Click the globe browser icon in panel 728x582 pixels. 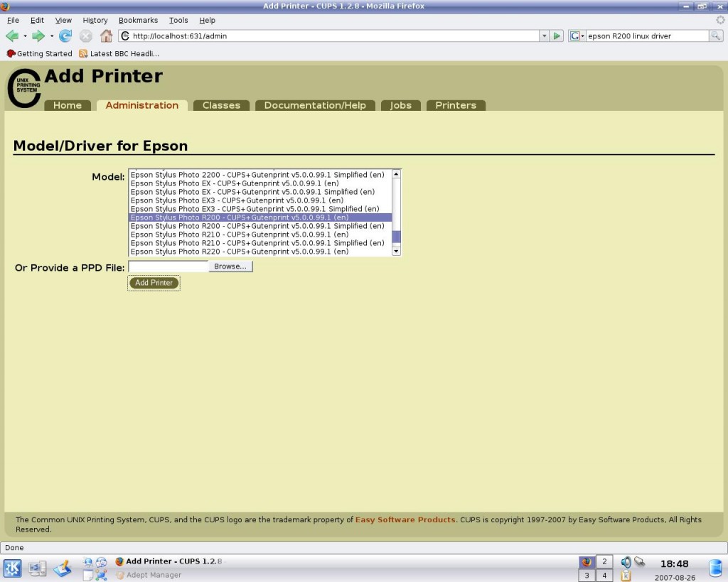pyautogui.click(x=101, y=562)
